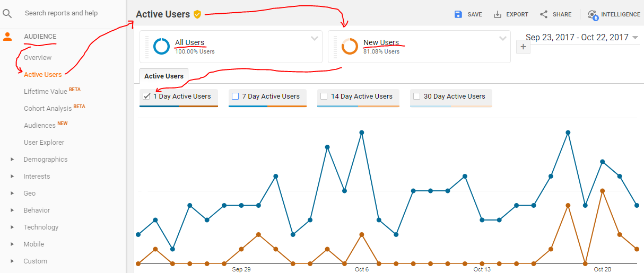The image size is (644, 273).
Task: Click the 7 Day Active Users color bar
Action: click(267, 106)
